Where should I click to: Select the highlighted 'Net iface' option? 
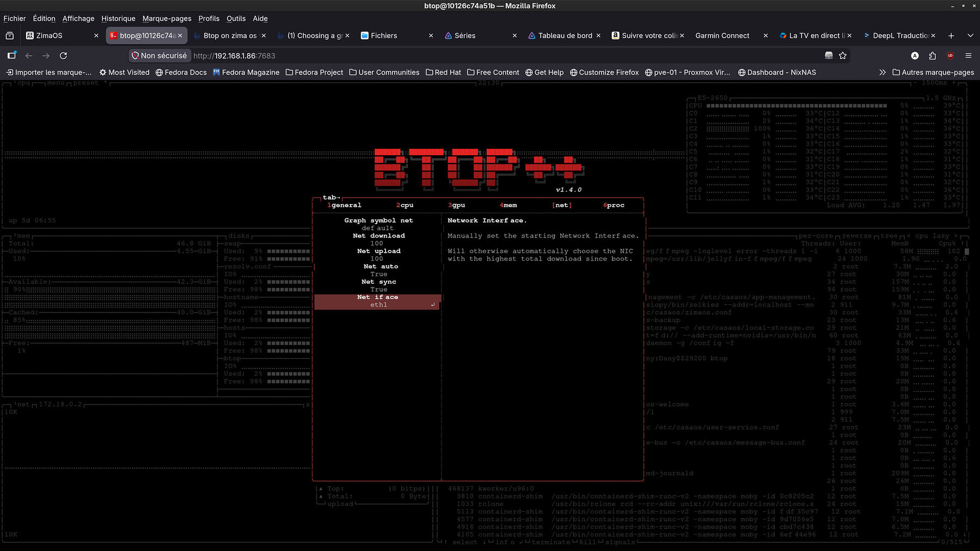click(x=377, y=301)
